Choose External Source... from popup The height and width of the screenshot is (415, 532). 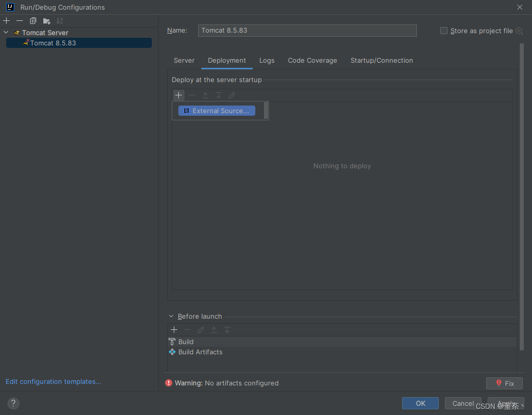217,111
